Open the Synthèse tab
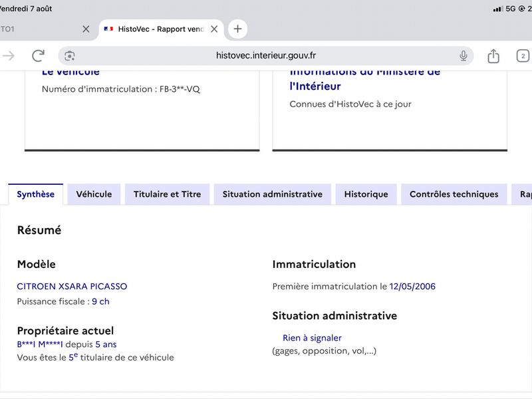This screenshot has height=399, width=532. [x=36, y=194]
